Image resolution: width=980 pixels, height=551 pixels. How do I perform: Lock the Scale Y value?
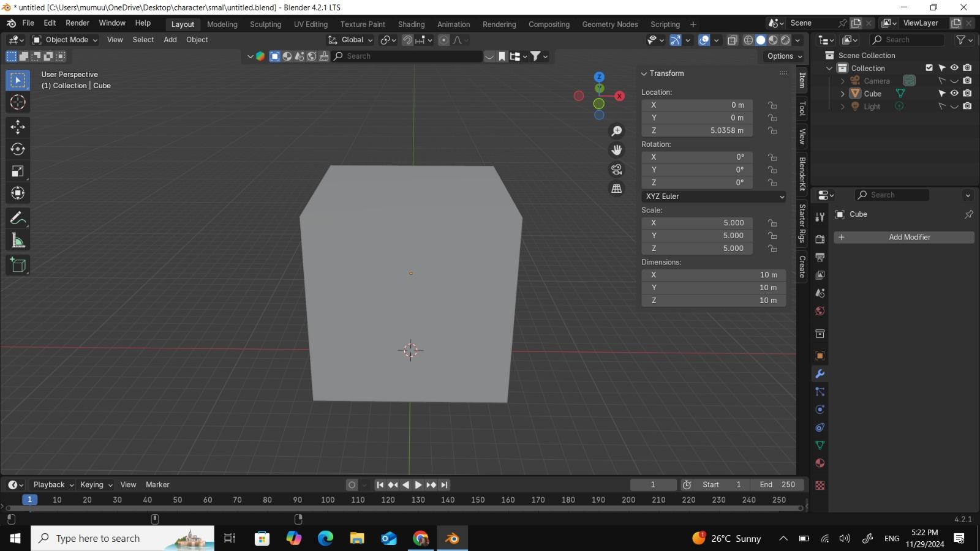pos(773,236)
